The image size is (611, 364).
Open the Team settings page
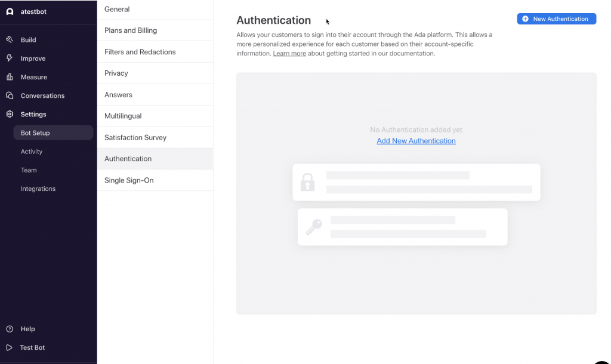29,170
